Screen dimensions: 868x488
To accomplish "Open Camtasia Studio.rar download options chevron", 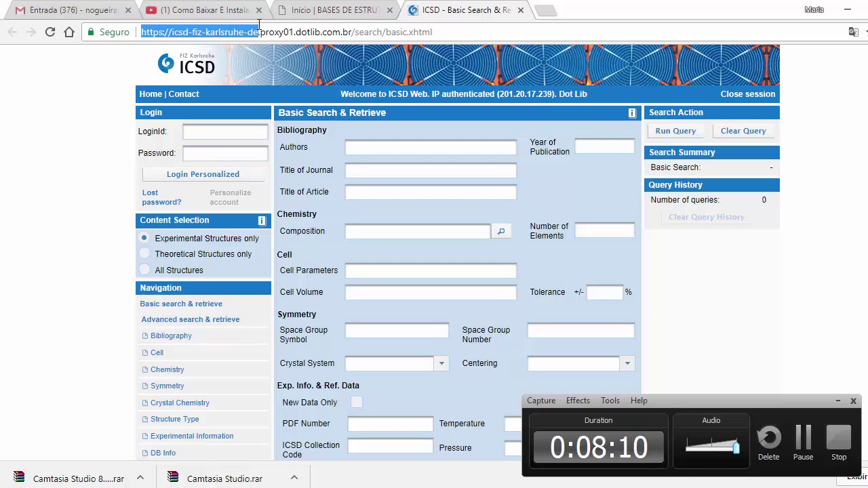I will (x=294, y=478).
